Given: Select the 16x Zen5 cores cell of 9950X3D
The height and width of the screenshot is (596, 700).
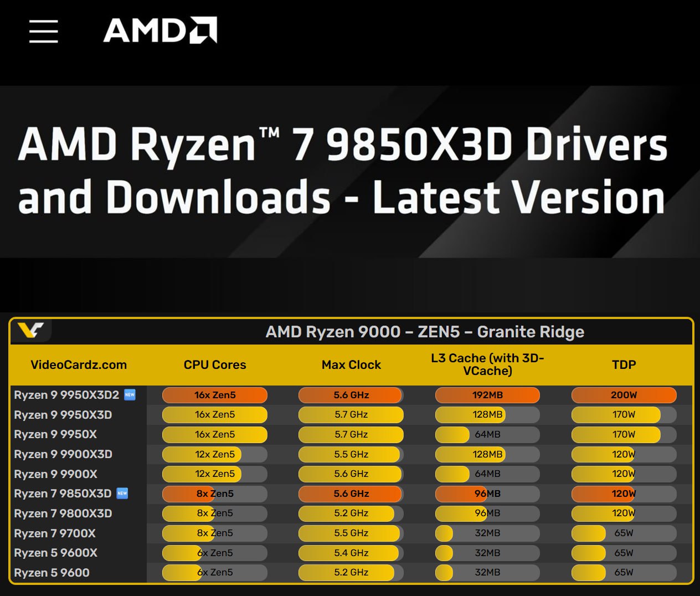Looking at the screenshot, I should point(214,414).
